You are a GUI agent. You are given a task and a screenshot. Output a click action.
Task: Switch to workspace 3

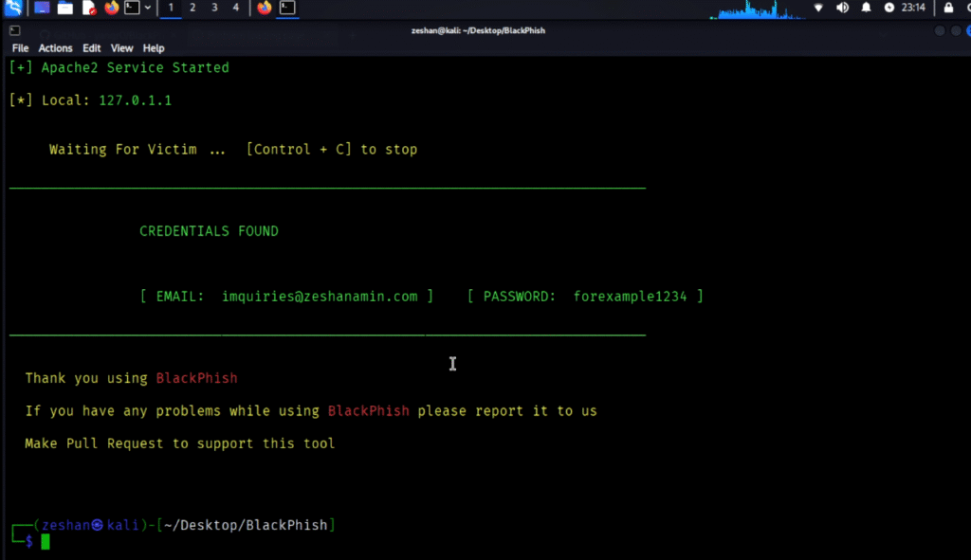[x=214, y=8]
